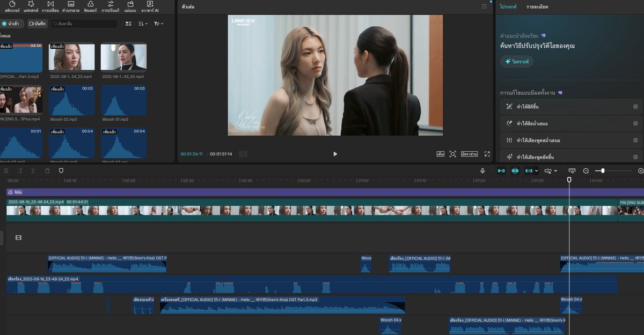The width and height of the screenshot is (644, 335).
Task: Open the Transitions (การเปลี่ยน) panel
Action: pos(50,6)
